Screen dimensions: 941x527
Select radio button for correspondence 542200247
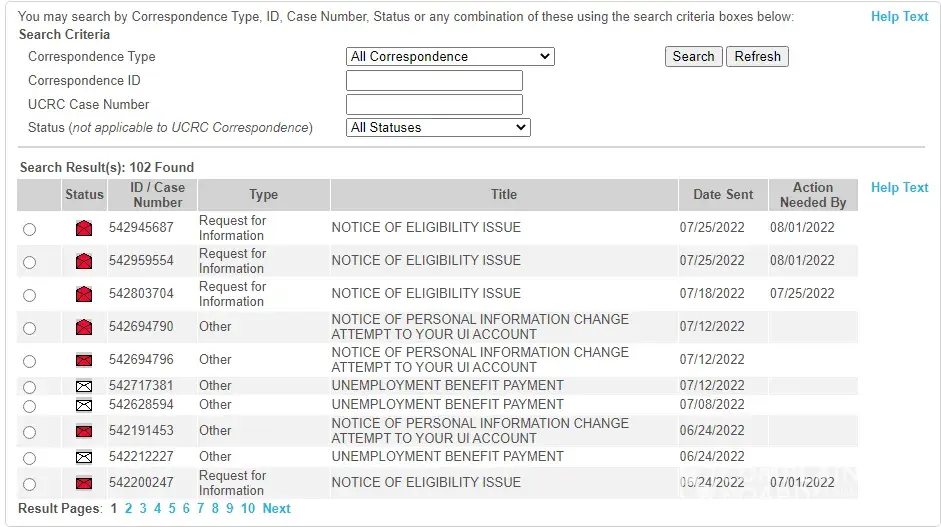click(29, 484)
